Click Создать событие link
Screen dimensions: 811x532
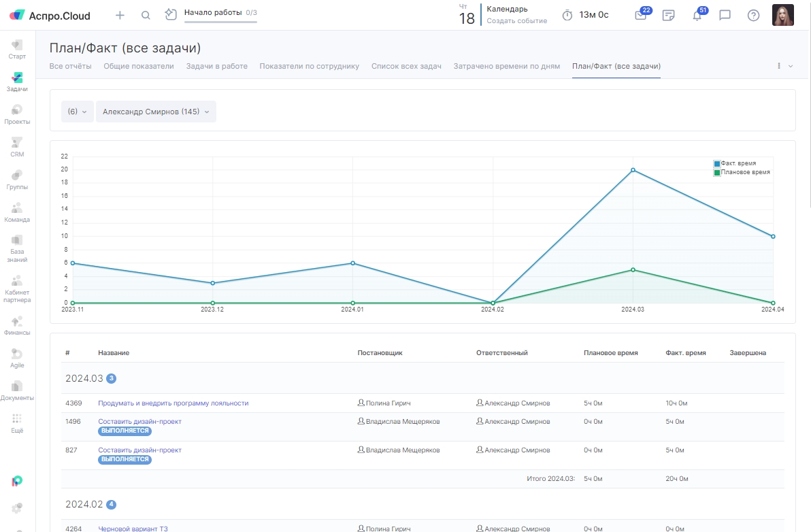click(x=516, y=21)
